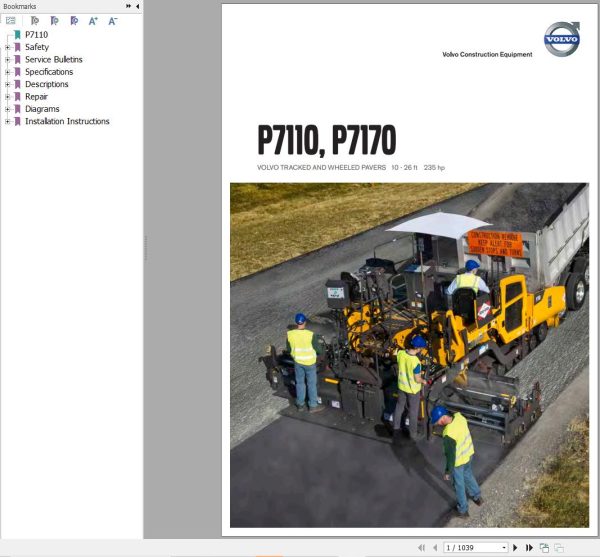
Task: Click the greyed next view icon
Action: click(559, 547)
